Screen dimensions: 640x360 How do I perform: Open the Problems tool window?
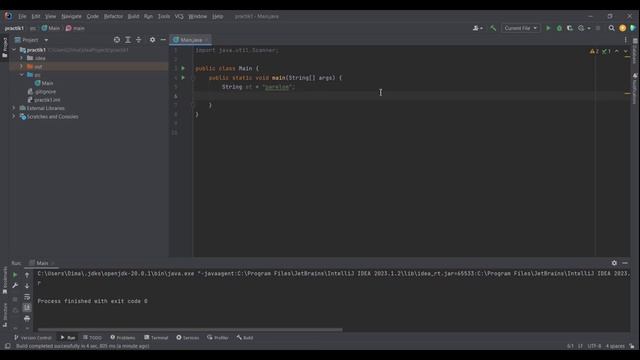point(122,338)
